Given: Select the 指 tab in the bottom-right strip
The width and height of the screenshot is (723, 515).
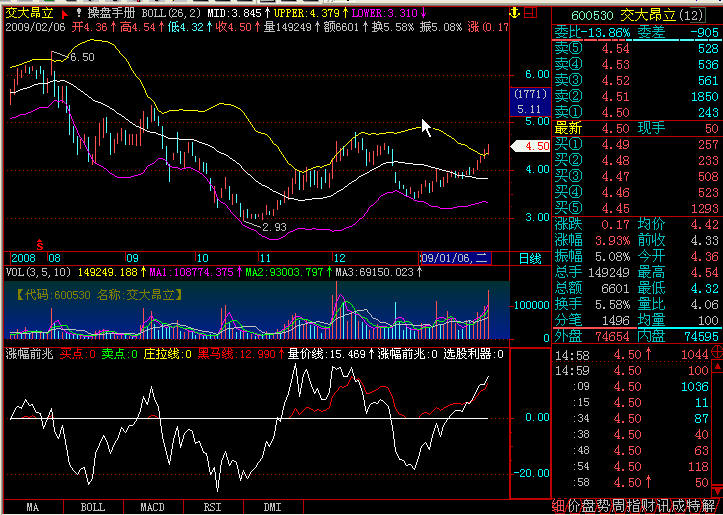Looking at the screenshot, I should [634, 506].
